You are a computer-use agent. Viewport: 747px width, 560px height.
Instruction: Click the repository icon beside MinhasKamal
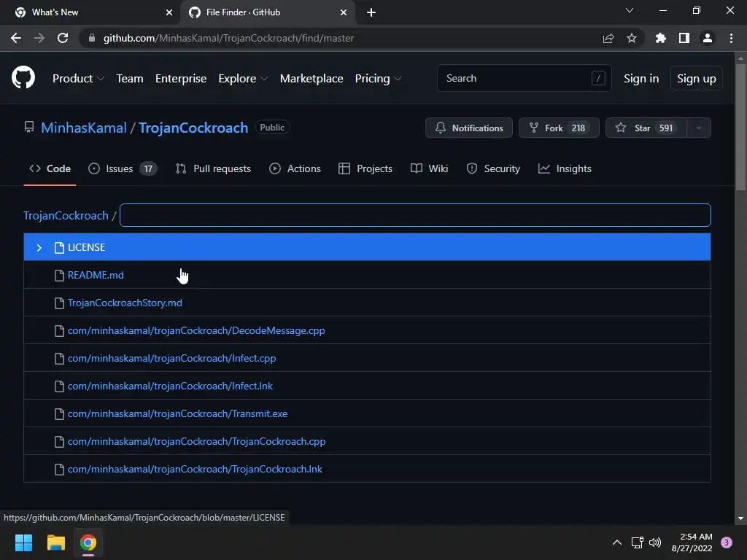[x=29, y=127]
